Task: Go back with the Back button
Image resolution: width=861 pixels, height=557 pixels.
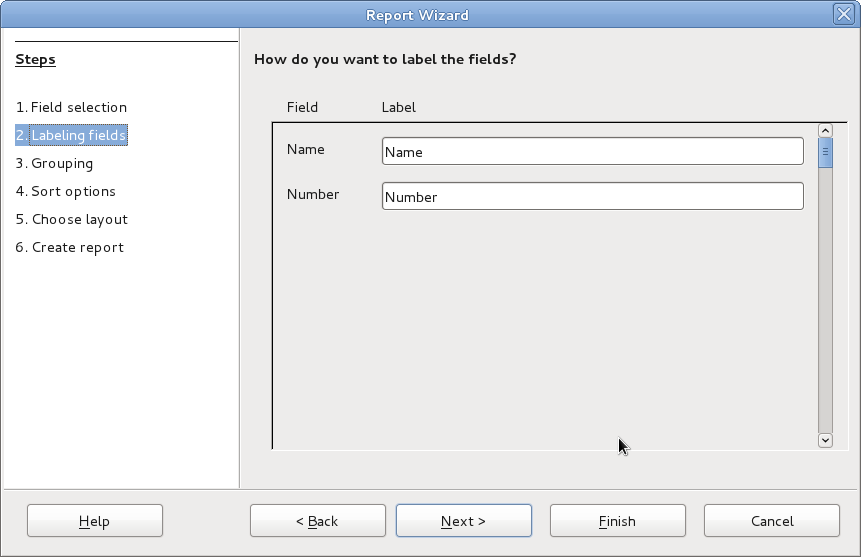Action: tap(317, 521)
